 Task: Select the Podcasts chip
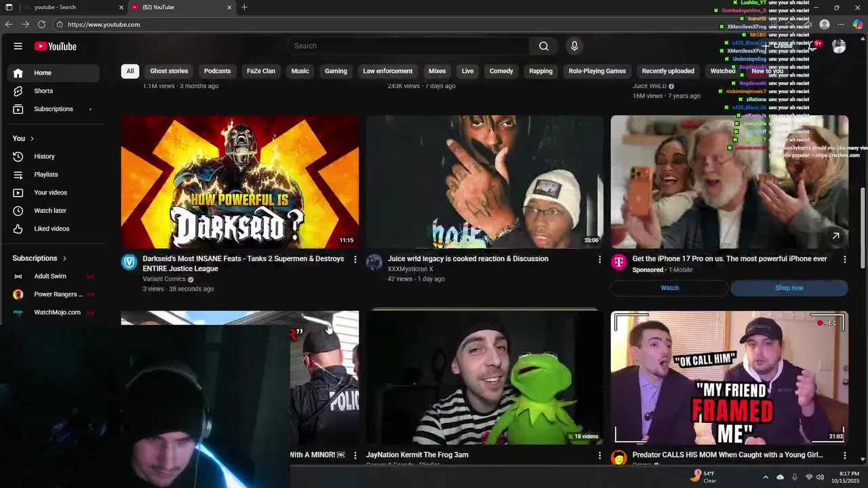coord(218,71)
